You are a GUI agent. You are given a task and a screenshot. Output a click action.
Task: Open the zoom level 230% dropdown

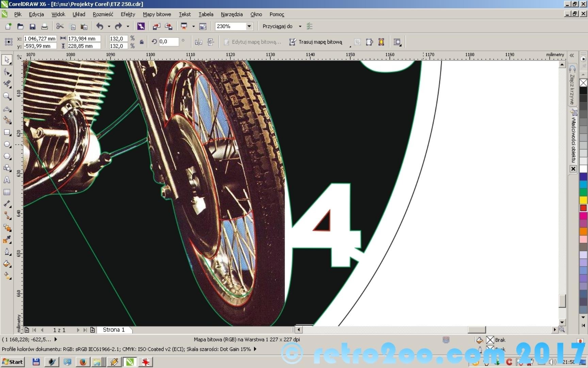(249, 26)
